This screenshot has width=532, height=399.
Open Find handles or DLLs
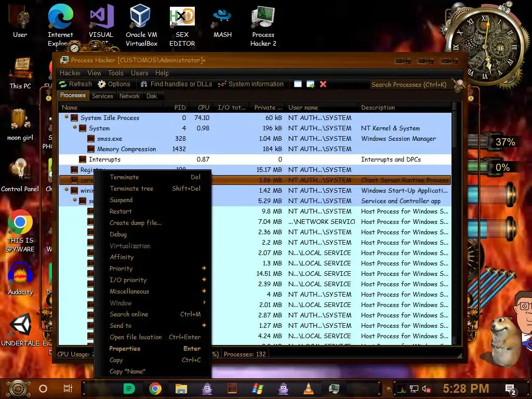coord(177,84)
